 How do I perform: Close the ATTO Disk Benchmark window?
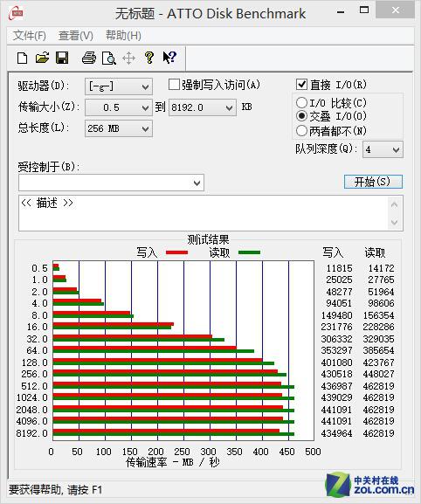pyautogui.click(x=396, y=10)
